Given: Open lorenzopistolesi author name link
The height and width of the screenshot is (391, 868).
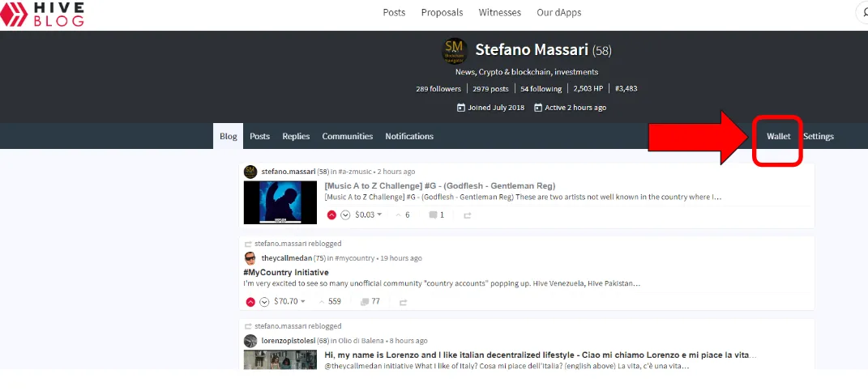Looking at the screenshot, I should (288, 341).
